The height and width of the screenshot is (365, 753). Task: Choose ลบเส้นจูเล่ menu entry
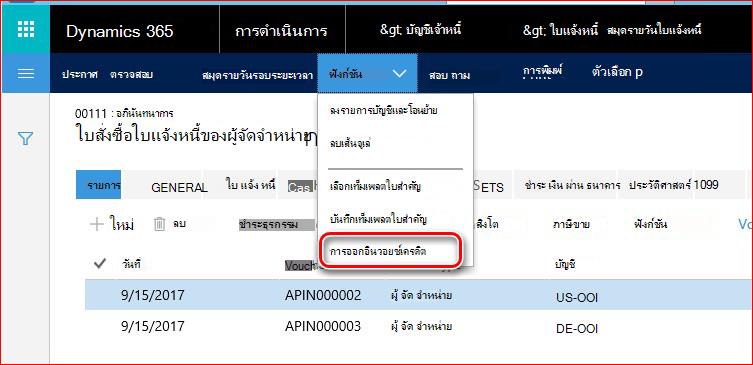coord(350,144)
